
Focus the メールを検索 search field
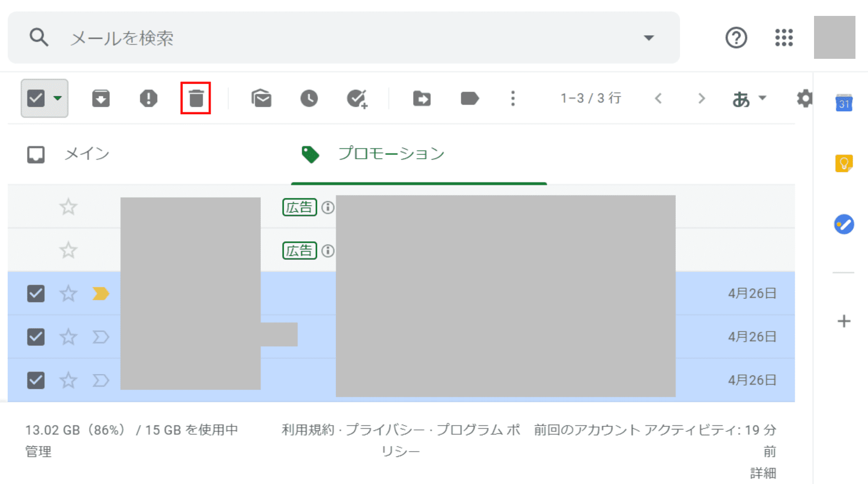tap(343, 38)
